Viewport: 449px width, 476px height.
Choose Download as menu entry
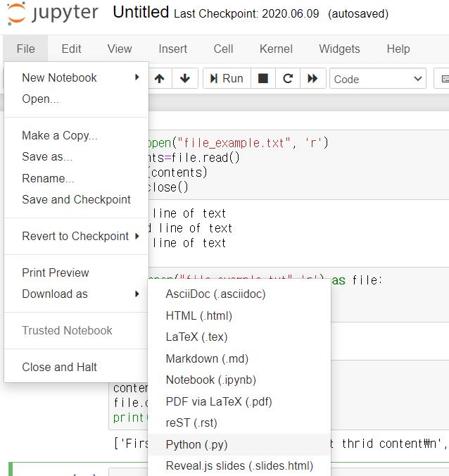[76, 294]
